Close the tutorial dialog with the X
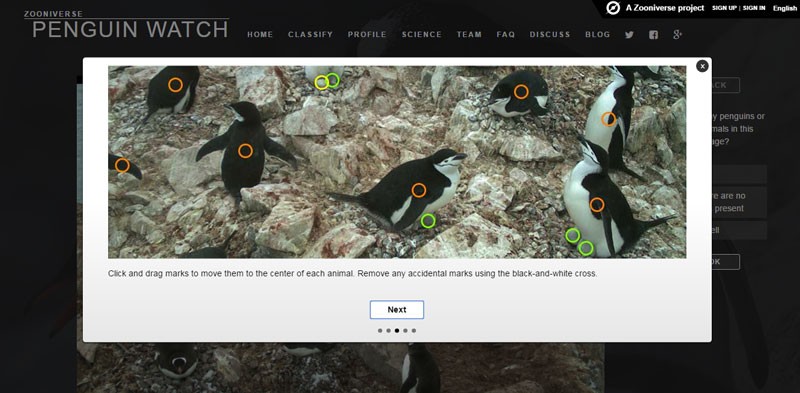This screenshot has width=800, height=393. (x=702, y=66)
